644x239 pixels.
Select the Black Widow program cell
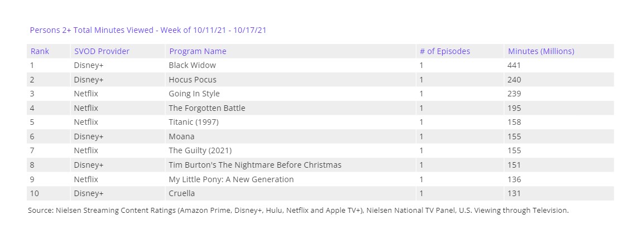pos(192,65)
